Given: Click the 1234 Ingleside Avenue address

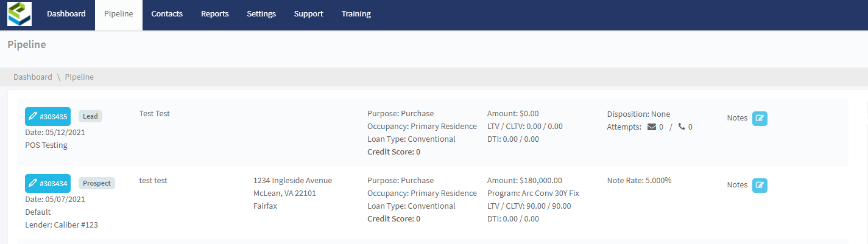Looking at the screenshot, I should click(x=292, y=181).
